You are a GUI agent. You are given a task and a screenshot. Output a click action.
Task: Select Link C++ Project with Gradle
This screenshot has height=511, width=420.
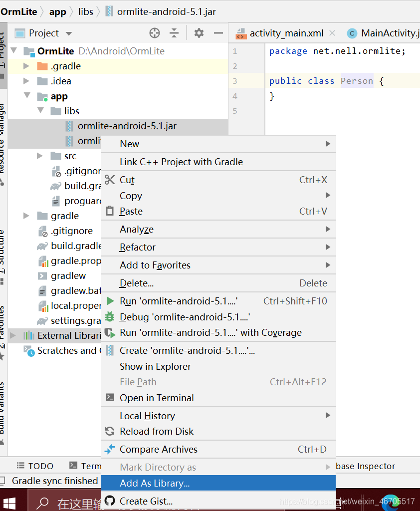[218, 162]
